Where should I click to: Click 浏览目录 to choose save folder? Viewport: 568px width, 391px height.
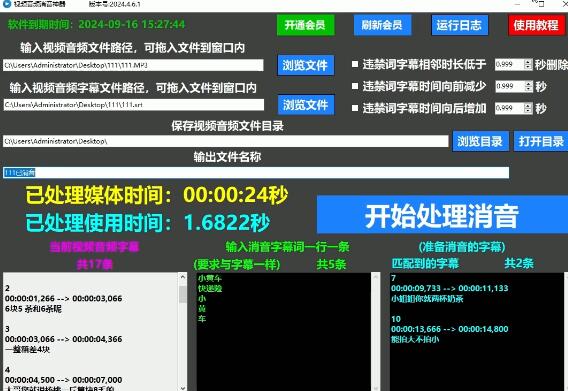click(x=480, y=141)
